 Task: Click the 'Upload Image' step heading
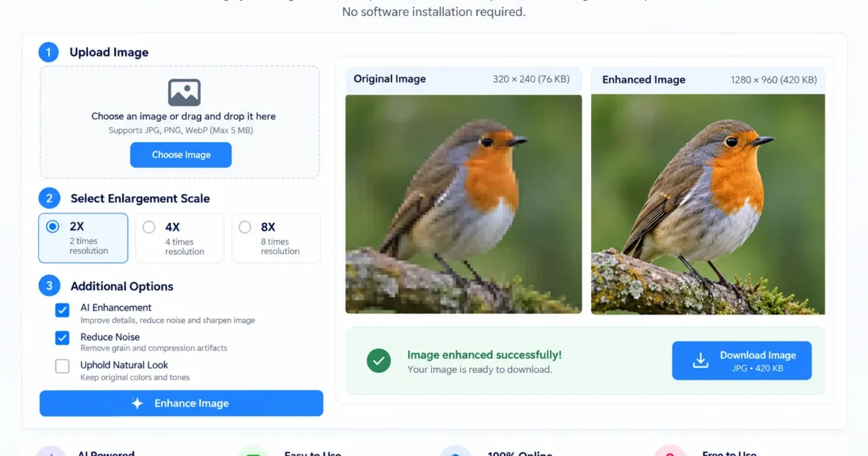109,52
